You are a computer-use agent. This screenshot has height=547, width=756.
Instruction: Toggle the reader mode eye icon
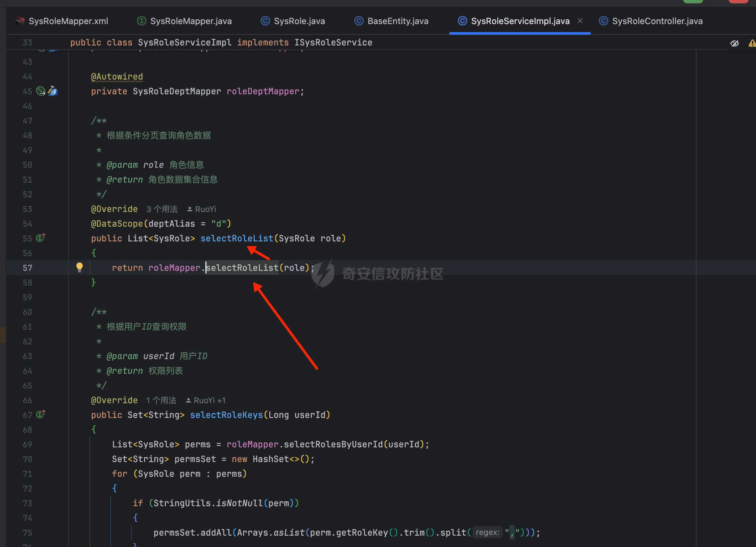click(x=734, y=43)
